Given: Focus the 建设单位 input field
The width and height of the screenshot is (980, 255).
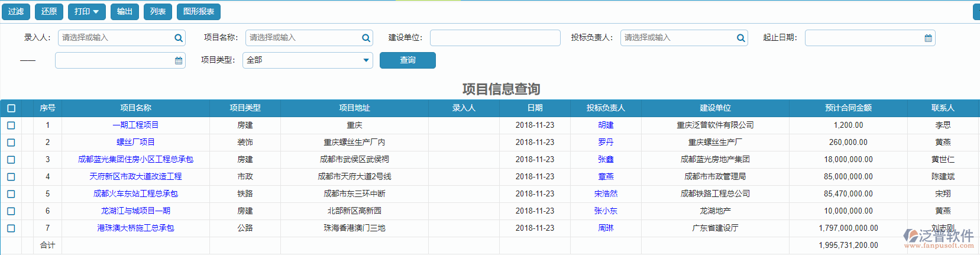Looking at the screenshot, I should pos(495,38).
